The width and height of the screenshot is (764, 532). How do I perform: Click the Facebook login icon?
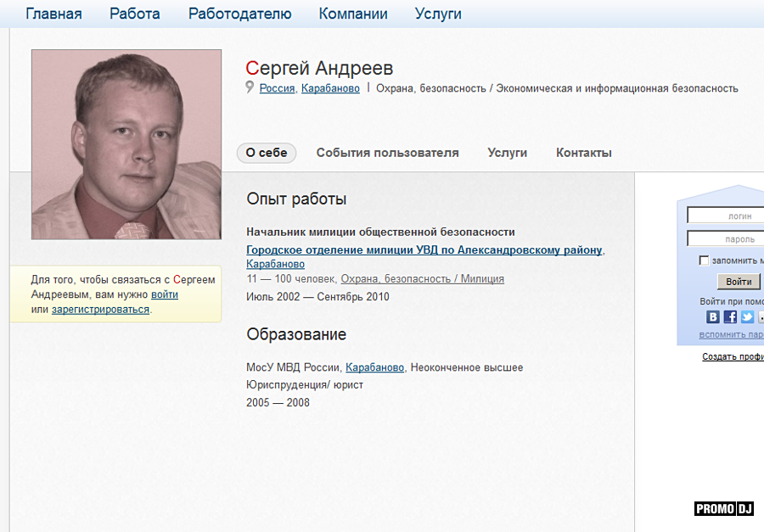pyautogui.click(x=730, y=317)
